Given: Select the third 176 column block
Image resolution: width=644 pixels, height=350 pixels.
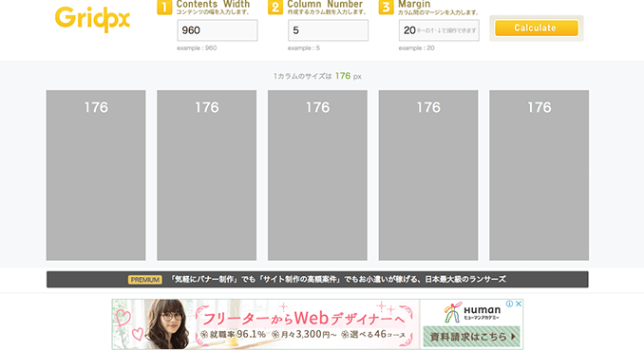Looking at the screenshot, I should (317, 175).
